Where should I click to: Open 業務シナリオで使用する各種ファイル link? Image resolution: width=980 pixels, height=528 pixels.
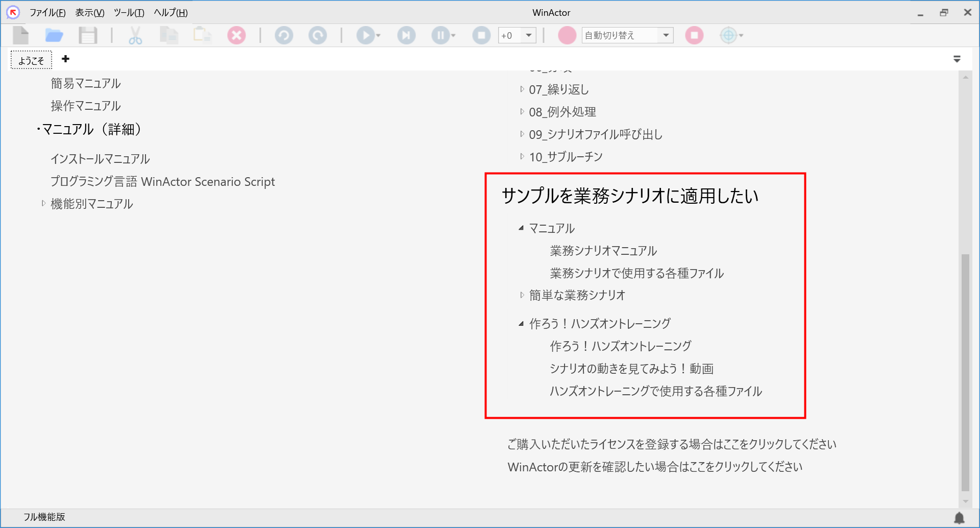tap(636, 273)
